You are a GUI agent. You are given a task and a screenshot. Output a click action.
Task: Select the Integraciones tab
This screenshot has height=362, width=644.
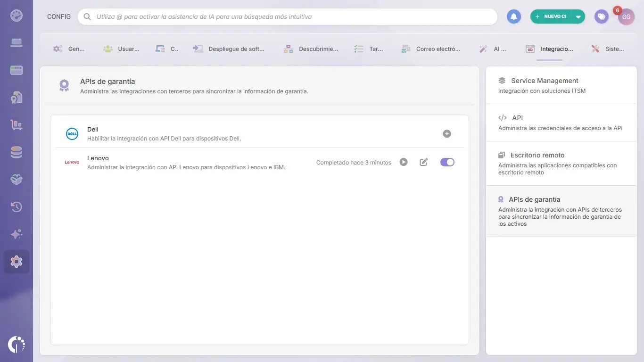pos(550,49)
